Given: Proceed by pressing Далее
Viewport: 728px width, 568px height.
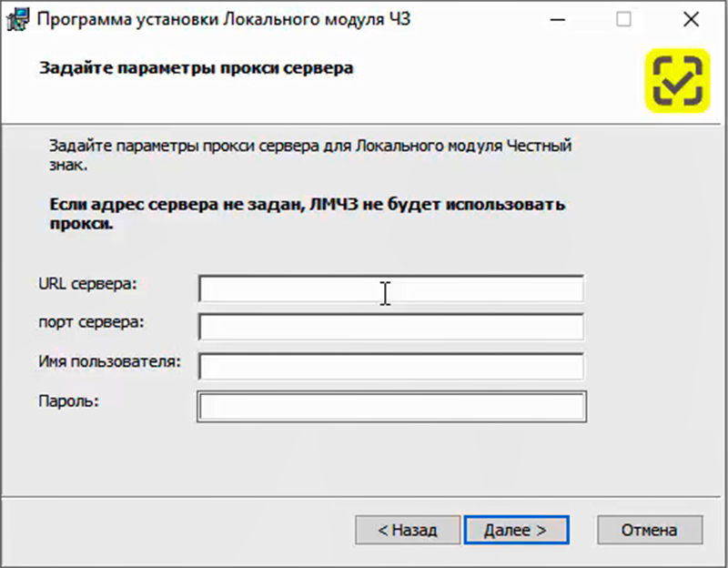Looking at the screenshot, I should (x=515, y=530).
